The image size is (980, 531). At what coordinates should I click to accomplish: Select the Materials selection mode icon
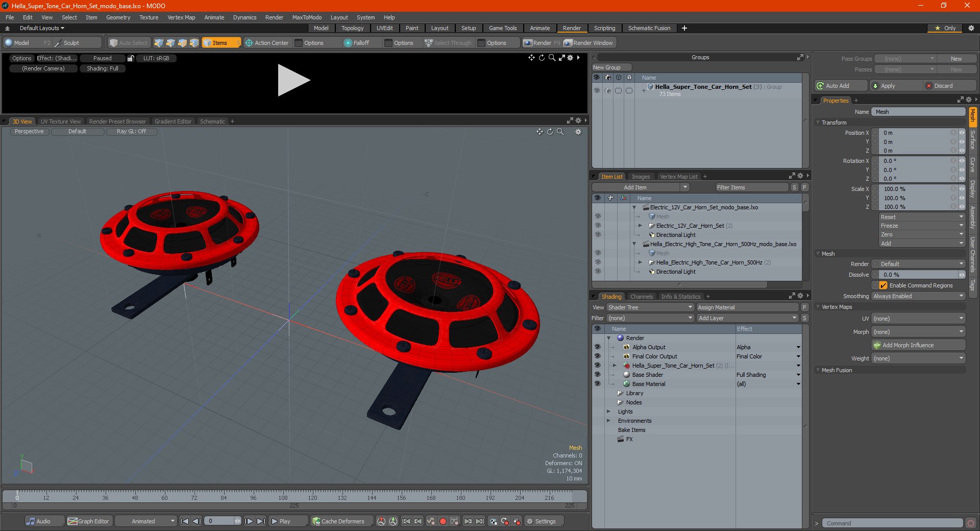(194, 43)
